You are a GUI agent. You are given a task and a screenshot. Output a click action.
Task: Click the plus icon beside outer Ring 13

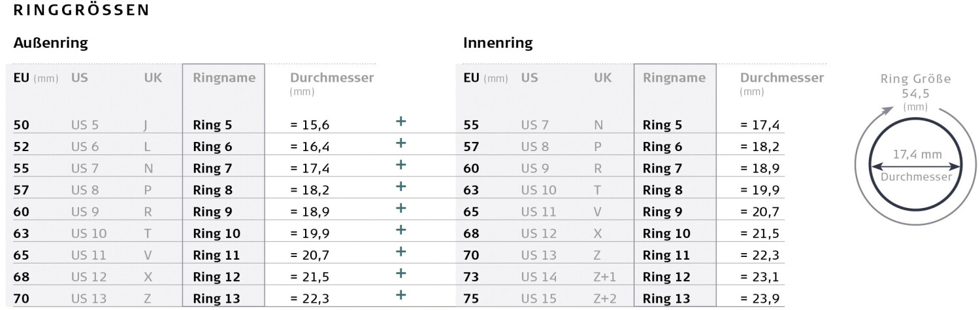pyautogui.click(x=401, y=294)
